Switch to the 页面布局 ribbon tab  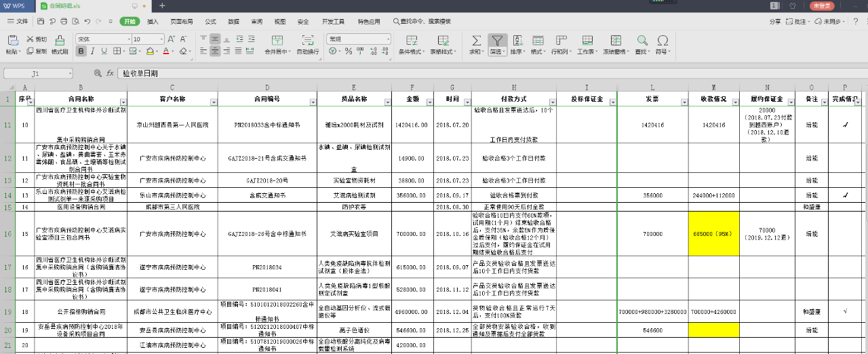coord(181,22)
